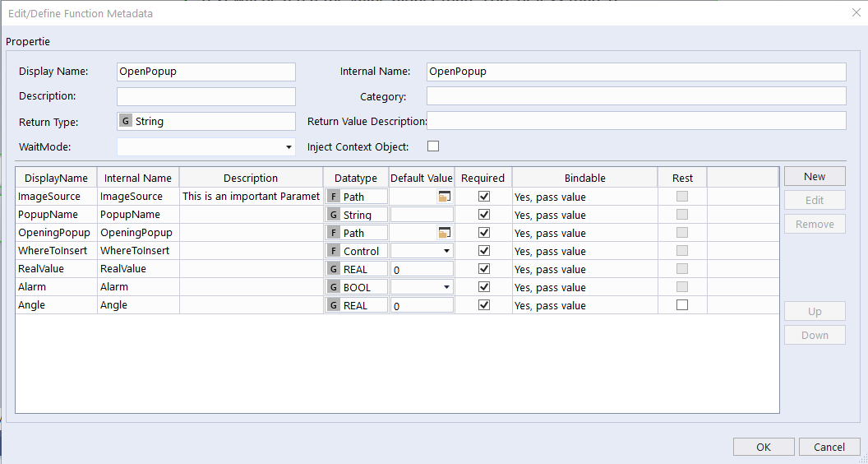Confirm the dialog with OK
868x464 pixels.
point(764,447)
